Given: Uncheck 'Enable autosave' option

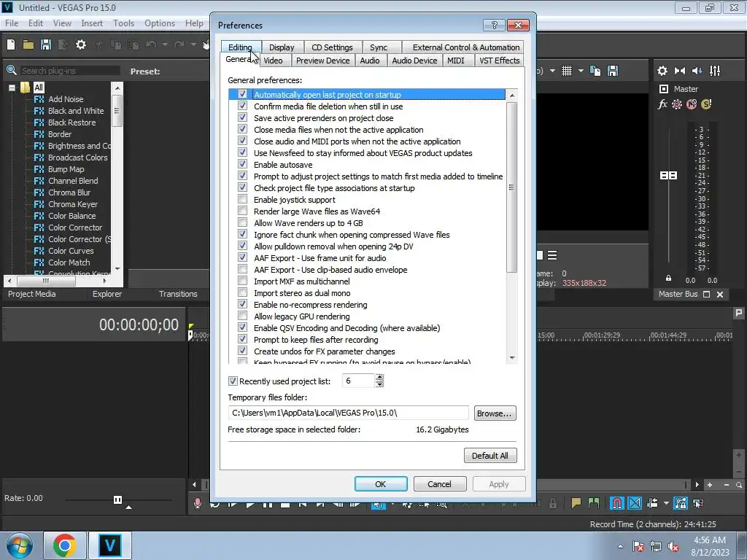Looking at the screenshot, I should click(242, 164).
